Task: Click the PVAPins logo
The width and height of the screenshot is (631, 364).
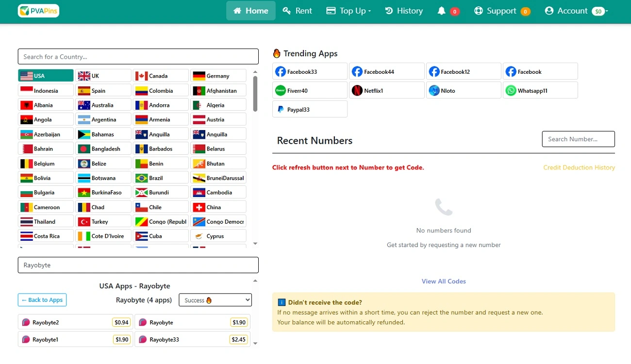Action: point(38,11)
